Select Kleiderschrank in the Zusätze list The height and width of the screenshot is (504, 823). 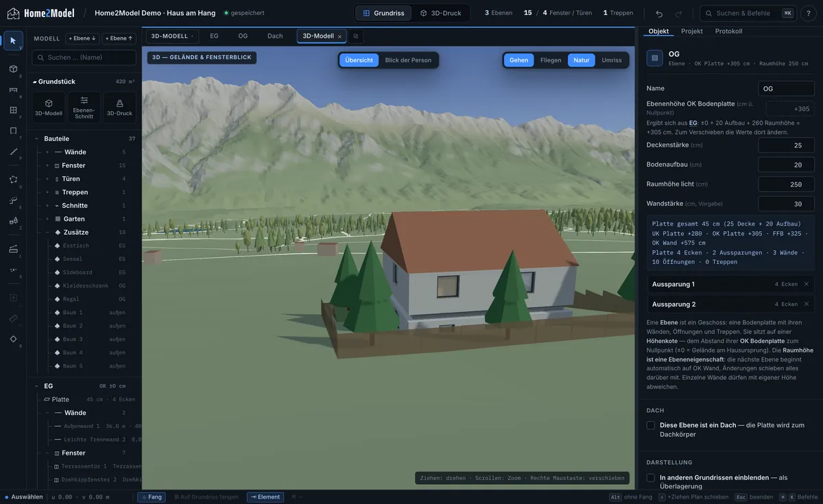point(85,285)
